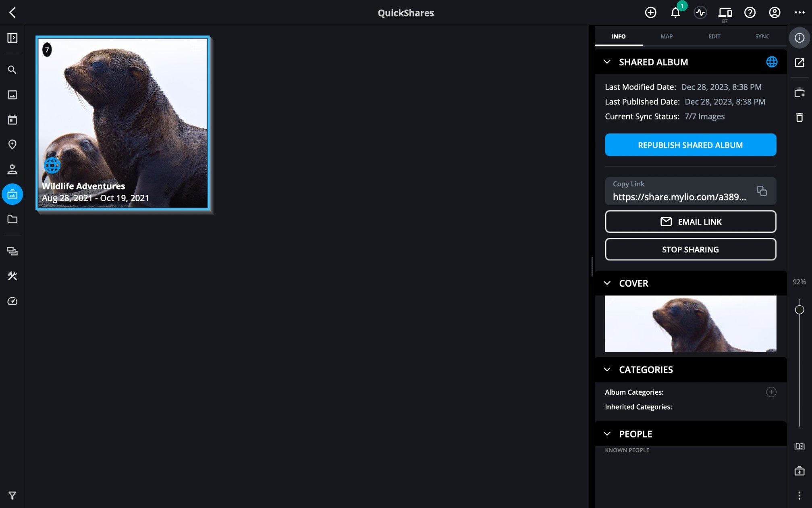812x508 pixels.
Task: Open the Calendar view in sidebar
Action: (x=12, y=120)
